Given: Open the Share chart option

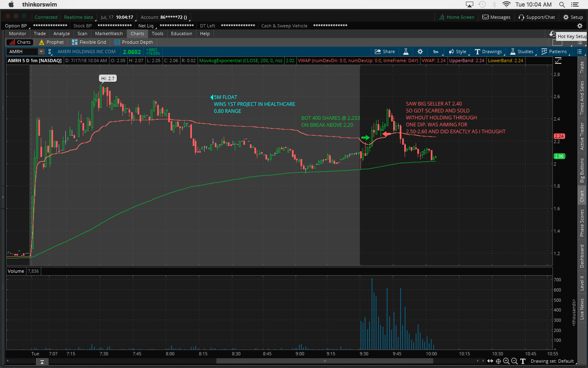Looking at the screenshot, I should point(385,52).
